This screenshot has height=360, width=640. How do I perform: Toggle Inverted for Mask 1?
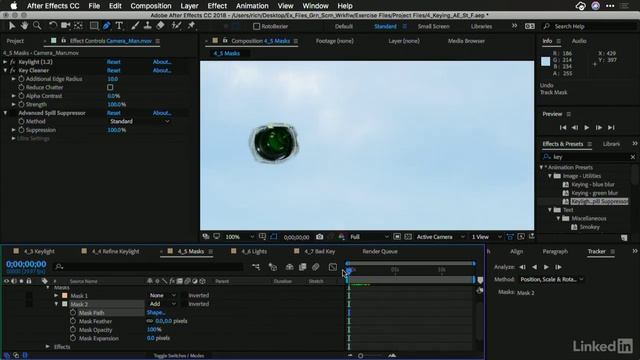pos(185,296)
